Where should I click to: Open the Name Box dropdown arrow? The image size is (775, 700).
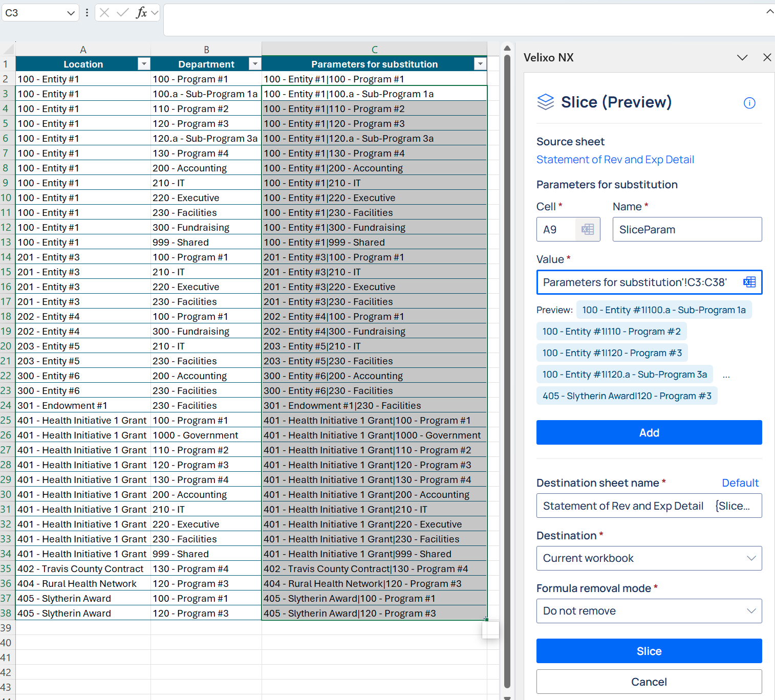(71, 13)
